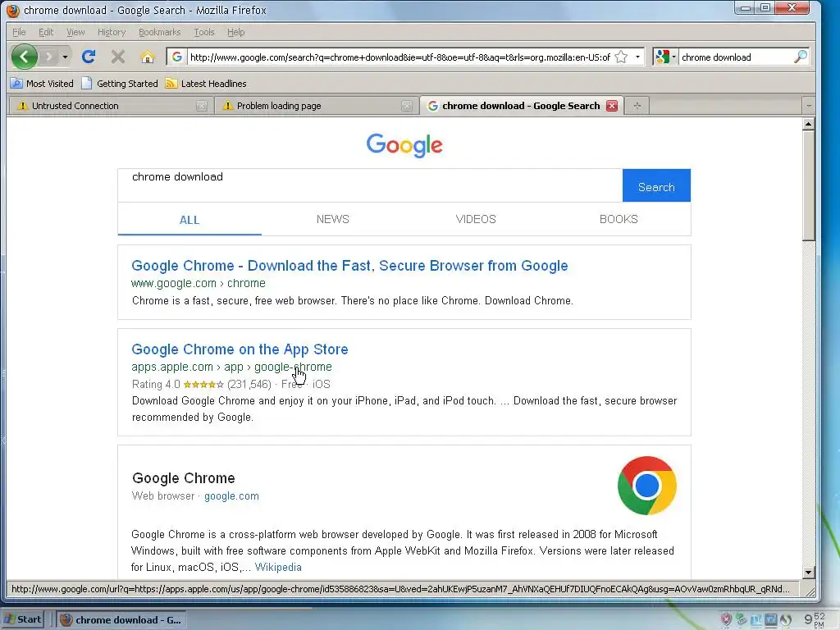Open Google Chrome Download the Fast Secure Browser link

tap(349, 266)
